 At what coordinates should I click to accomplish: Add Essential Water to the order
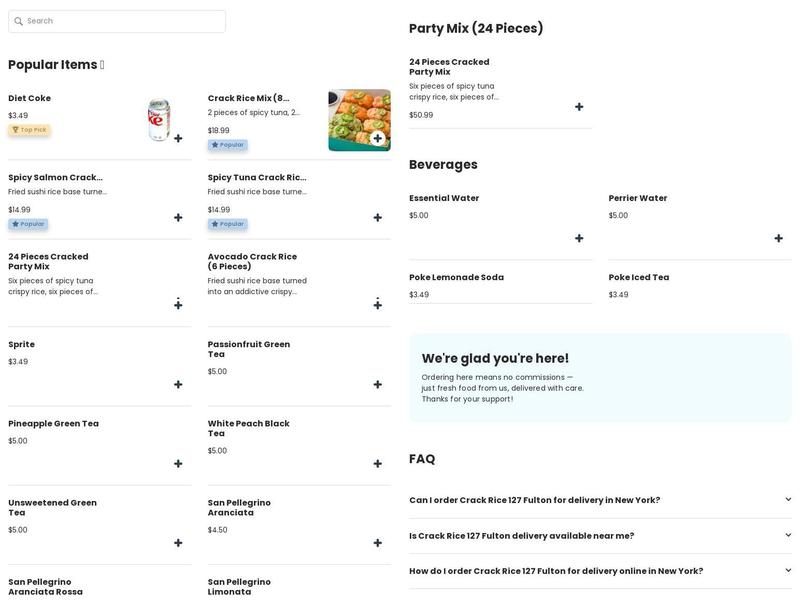[579, 239]
